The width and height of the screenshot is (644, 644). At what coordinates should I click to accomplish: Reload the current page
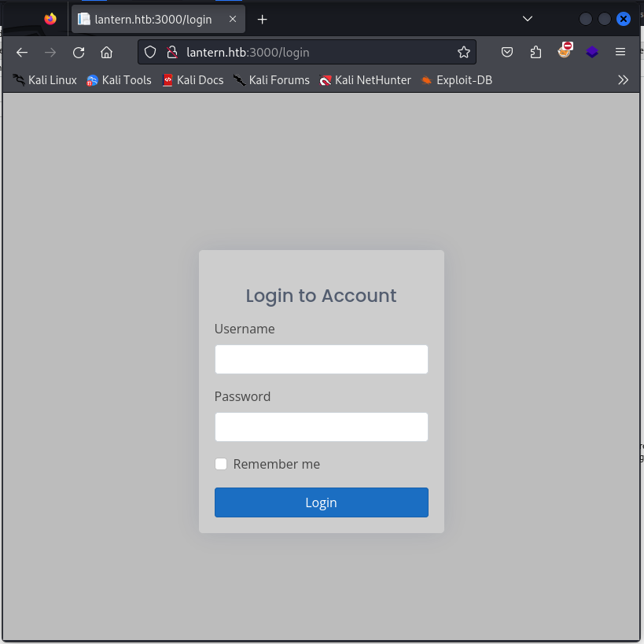click(79, 52)
